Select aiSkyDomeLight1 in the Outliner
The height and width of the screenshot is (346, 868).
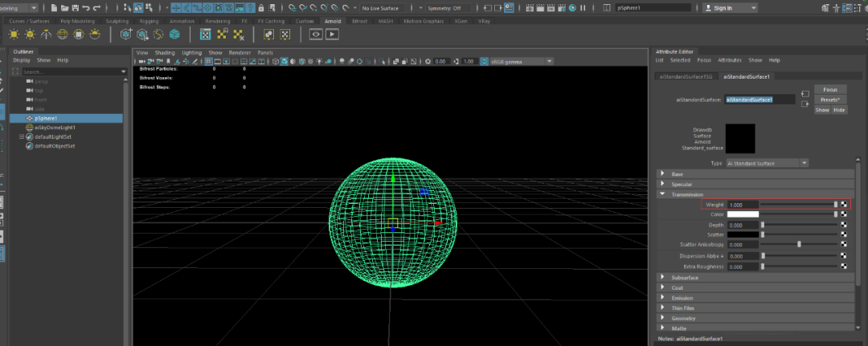53,127
